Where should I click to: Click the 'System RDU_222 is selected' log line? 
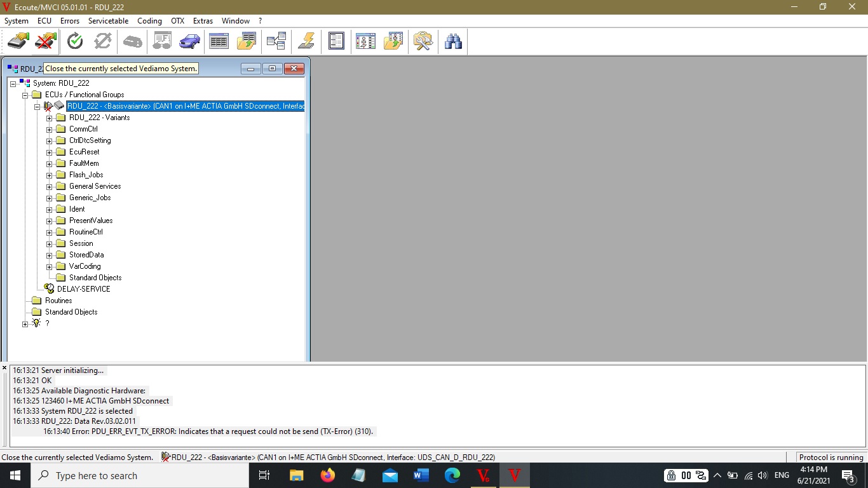click(x=73, y=411)
